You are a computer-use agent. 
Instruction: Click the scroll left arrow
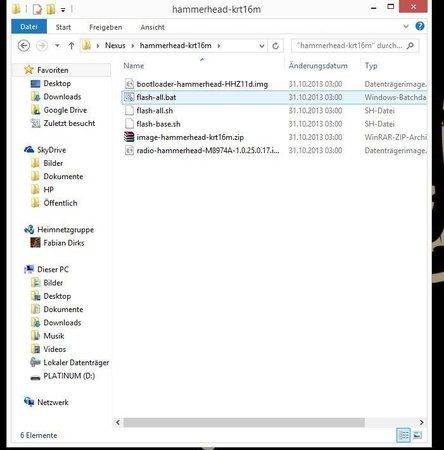118,423
